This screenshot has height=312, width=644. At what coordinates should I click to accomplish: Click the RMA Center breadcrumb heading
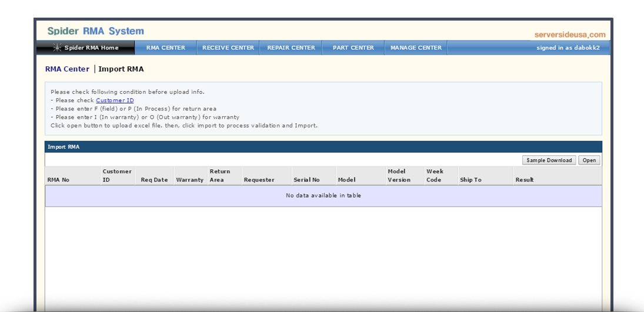tap(67, 69)
